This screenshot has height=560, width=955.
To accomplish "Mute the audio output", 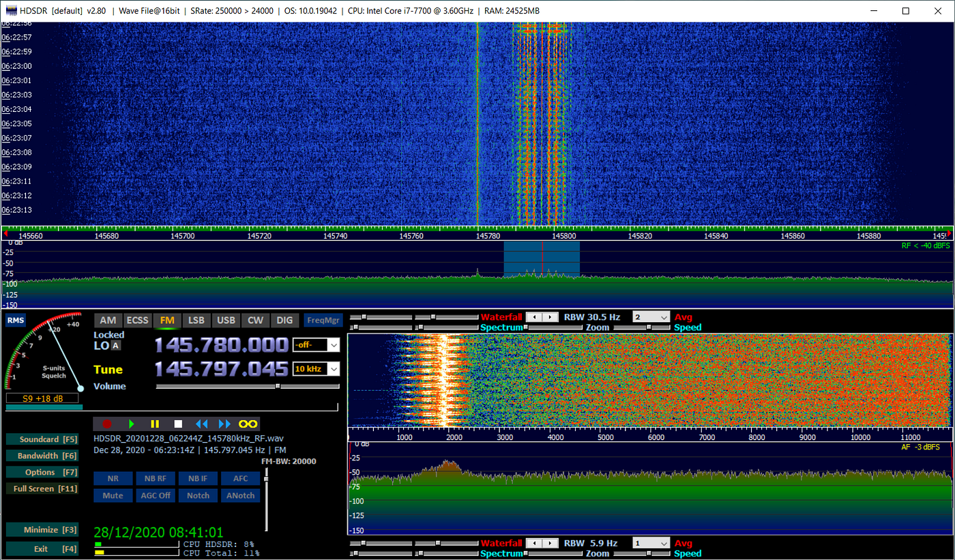I will click(113, 495).
